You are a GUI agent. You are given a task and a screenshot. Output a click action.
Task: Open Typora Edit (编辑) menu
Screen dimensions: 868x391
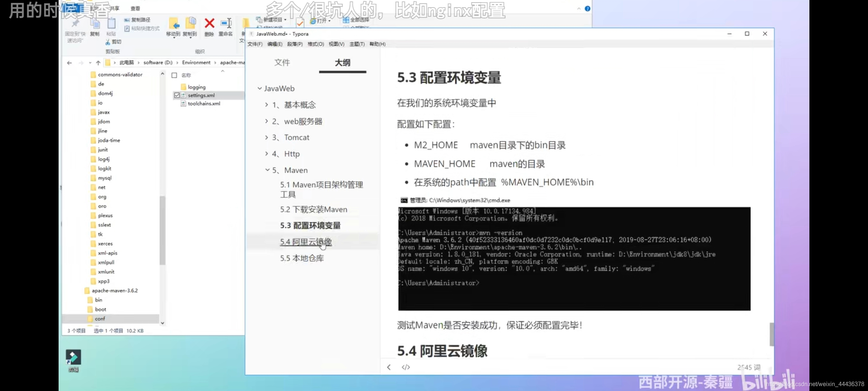(275, 44)
